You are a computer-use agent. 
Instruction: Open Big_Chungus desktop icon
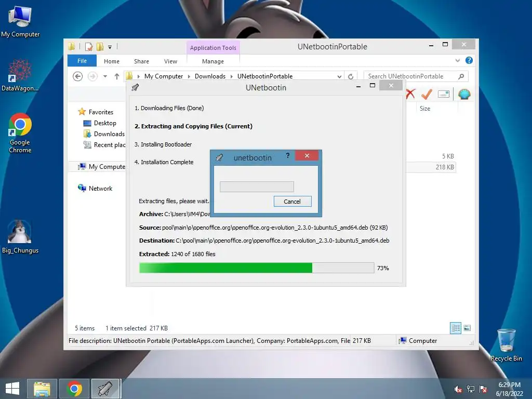[20, 236]
